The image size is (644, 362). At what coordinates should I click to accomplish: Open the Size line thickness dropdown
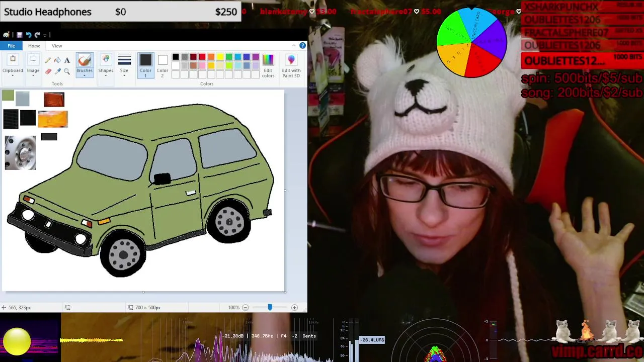pyautogui.click(x=124, y=64)
